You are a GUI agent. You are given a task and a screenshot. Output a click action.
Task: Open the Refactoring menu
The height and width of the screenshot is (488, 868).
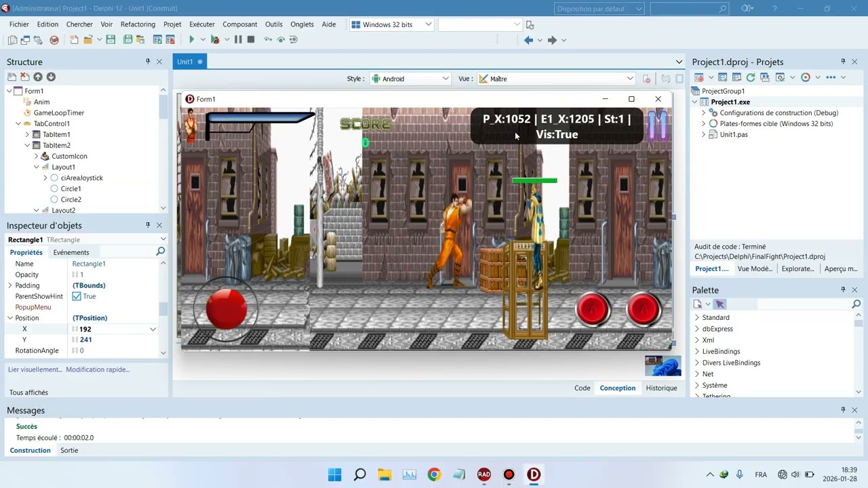(x=138, y=24)
